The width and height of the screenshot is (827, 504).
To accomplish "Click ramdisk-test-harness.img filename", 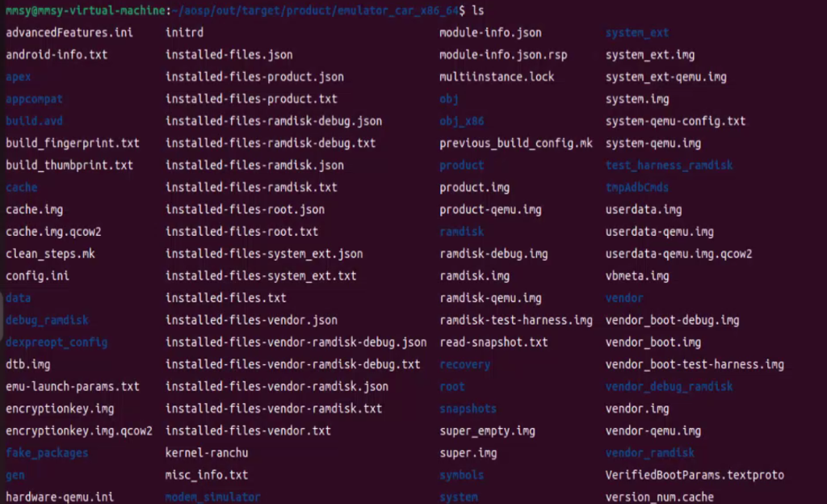I will click(x=516, y=320).
